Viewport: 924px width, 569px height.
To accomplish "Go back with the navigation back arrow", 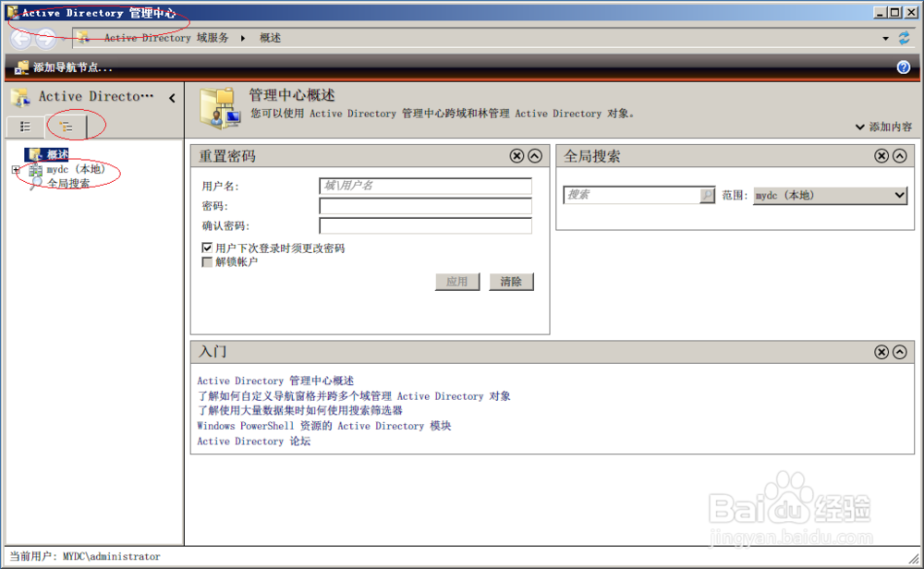I will (x=21, y=39).
